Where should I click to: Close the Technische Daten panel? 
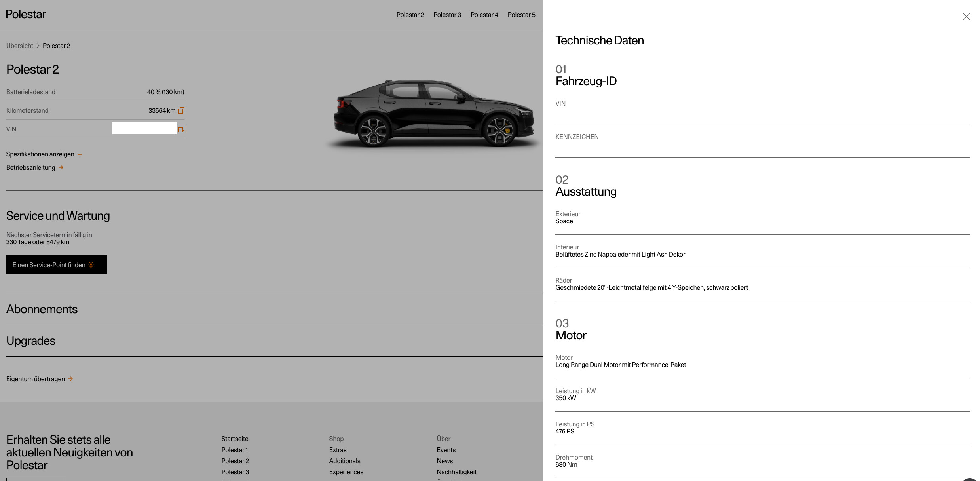966,17
